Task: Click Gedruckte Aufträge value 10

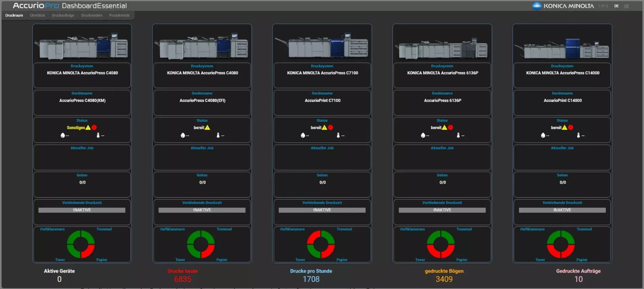Action: tap(579, 279)
